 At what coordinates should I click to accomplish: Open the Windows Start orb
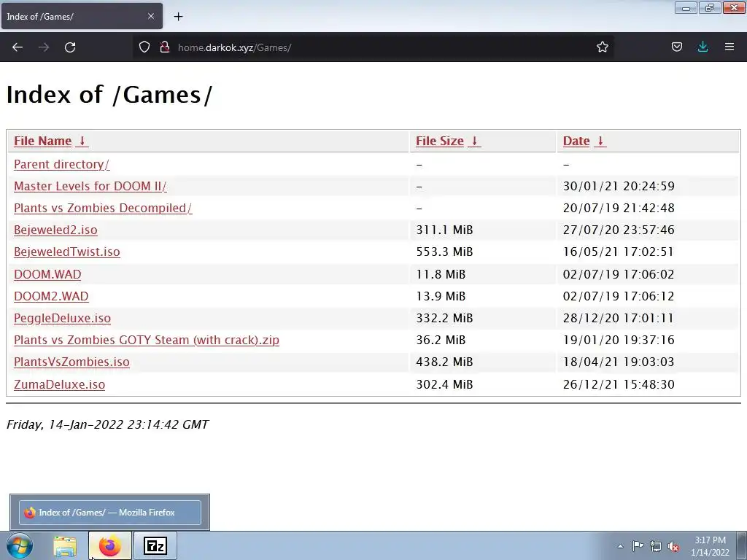point(19,545)
